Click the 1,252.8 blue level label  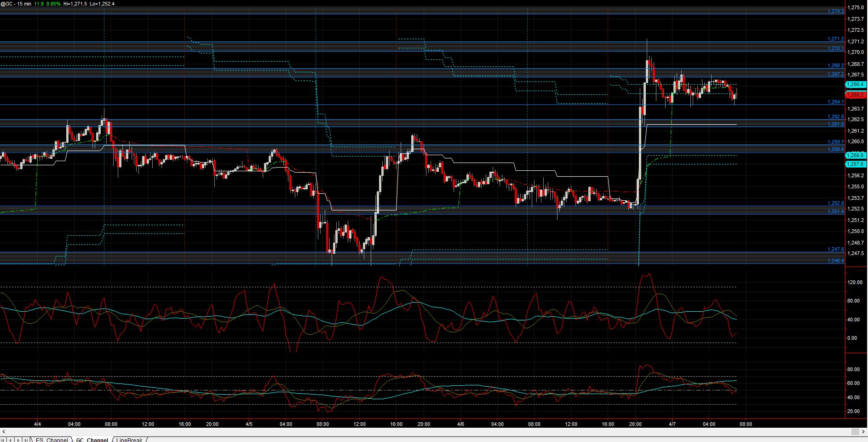click(x=836, y=203)
